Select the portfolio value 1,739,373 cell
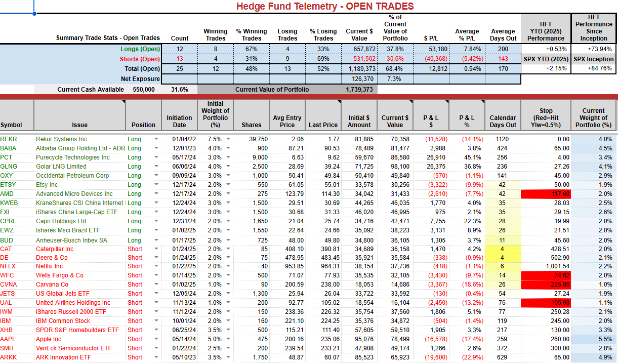 (x=359, y=90)
